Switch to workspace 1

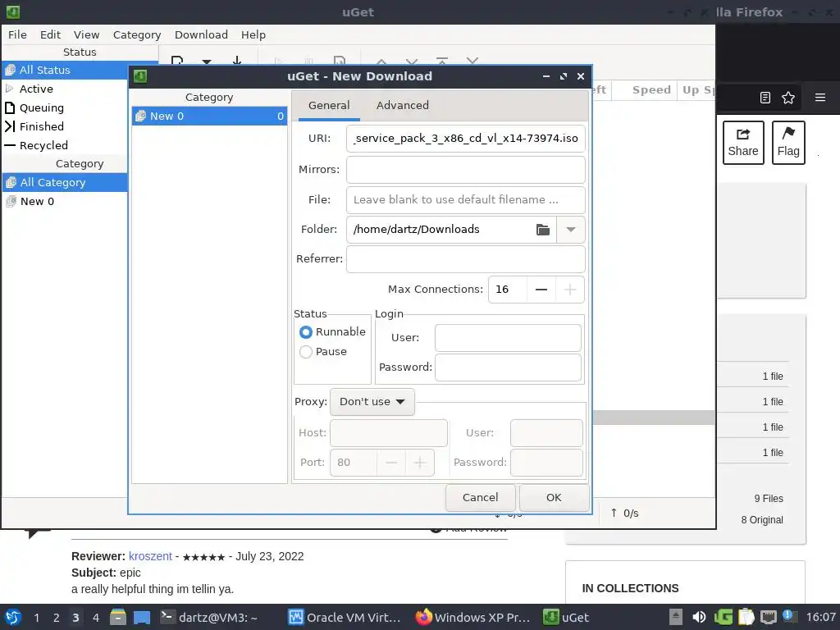click(36, 618)
